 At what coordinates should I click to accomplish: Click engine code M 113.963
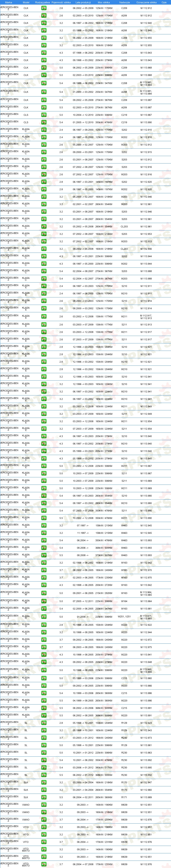pyautogui.click(x=146, y=752)
